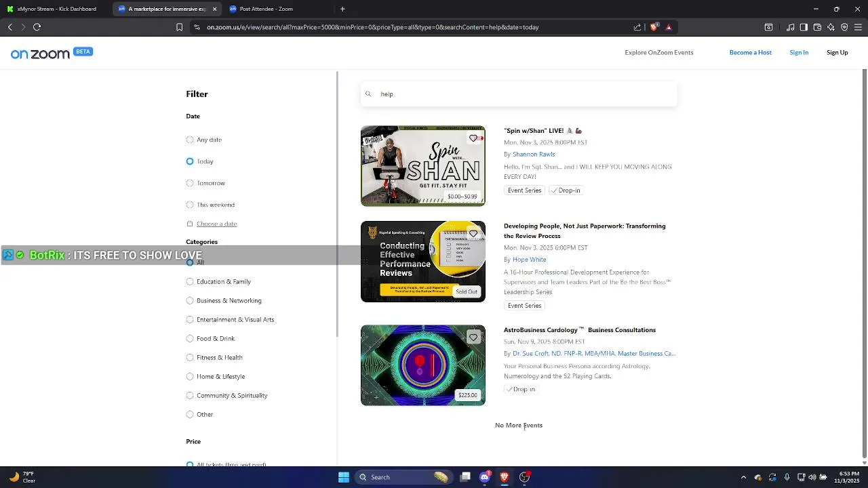Open the weather widget showing 79°F
The height and width of the screenshot is (488, 868).
(22, 477)
